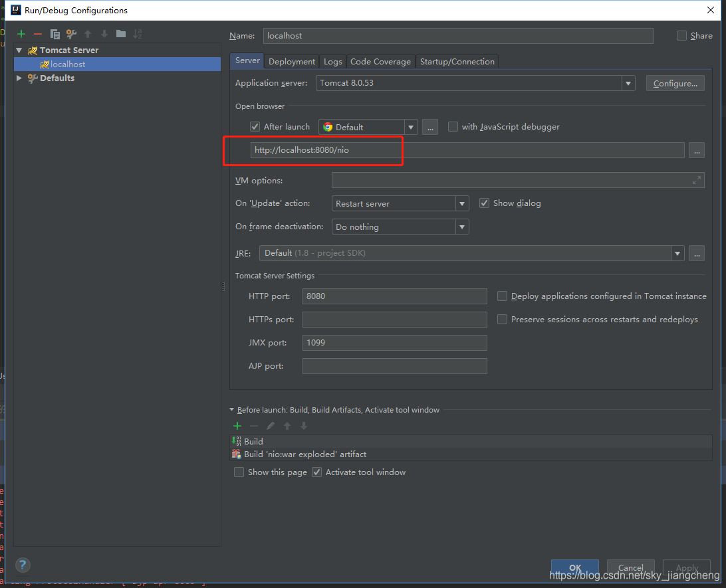Enable Preserve sessions across restarts

(x=502, y=319)
